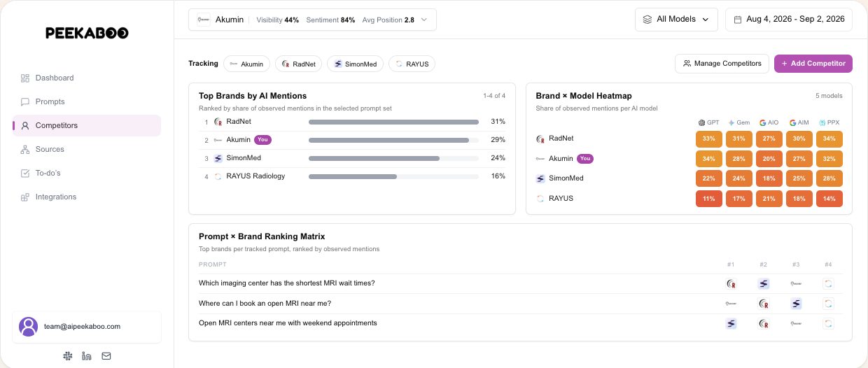Screen dimensions: 868x368
Task: Open the Dashboard icon in sidebar
Action: point(25,78)
